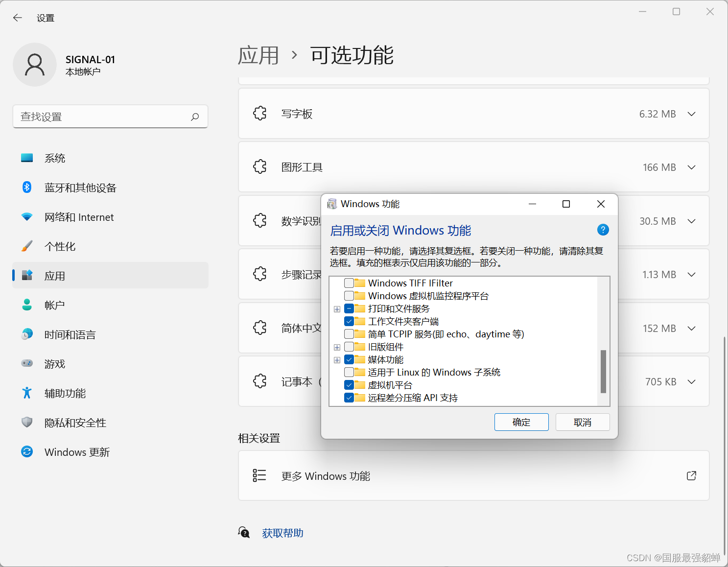
Task: Click the puzzle icon next to 图形工具
Action: (x=260, y=167)
